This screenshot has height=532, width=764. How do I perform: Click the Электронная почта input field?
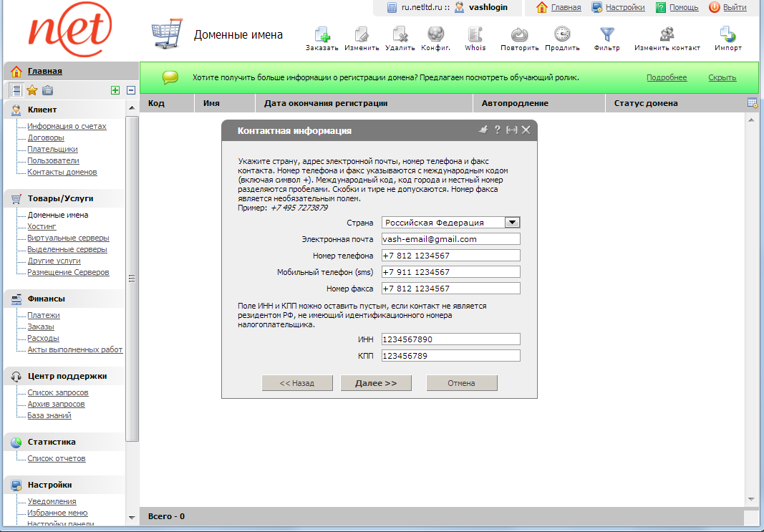450,239
